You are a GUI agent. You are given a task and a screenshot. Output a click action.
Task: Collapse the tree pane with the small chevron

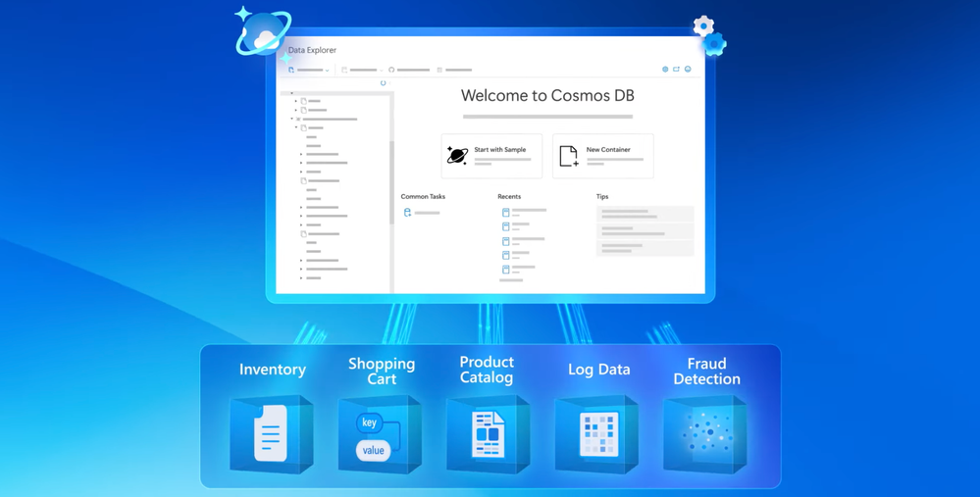click(x=390, y=83)
